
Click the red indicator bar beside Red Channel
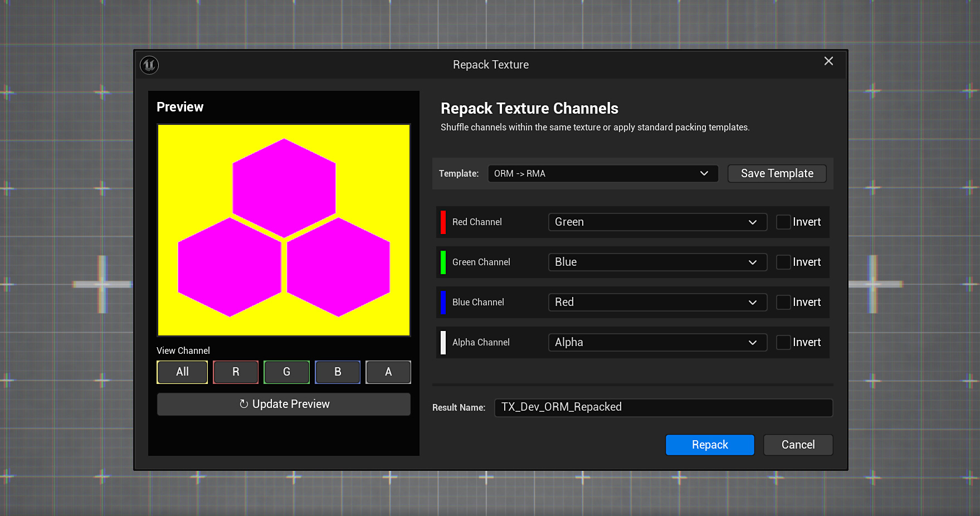(x=443, y=222)
